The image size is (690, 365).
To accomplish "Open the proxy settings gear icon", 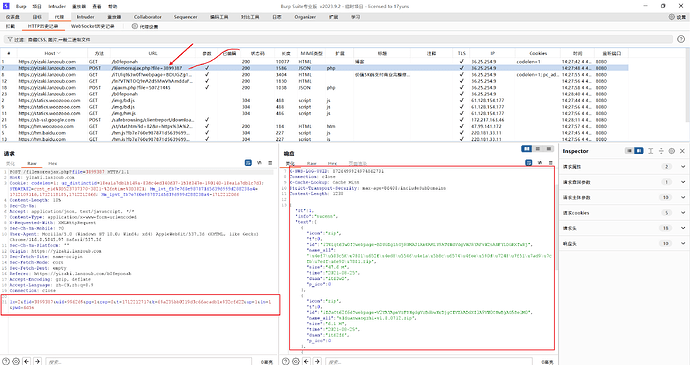I will point(135,26).
